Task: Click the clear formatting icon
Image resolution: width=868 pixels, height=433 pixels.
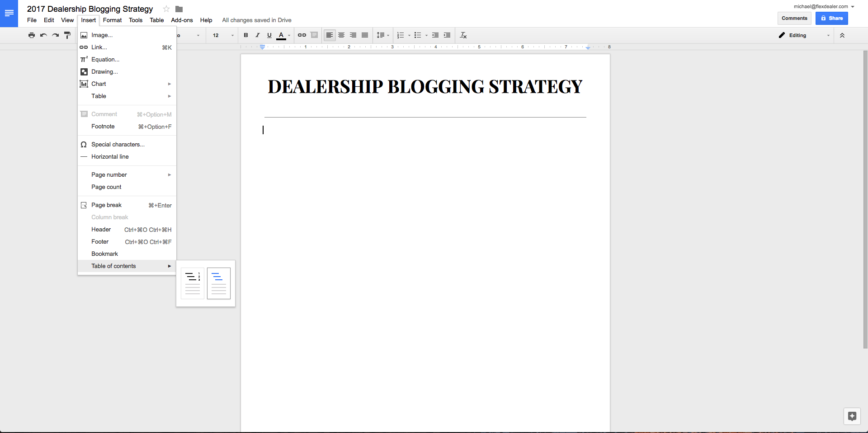Action: [x=463, y=35]
